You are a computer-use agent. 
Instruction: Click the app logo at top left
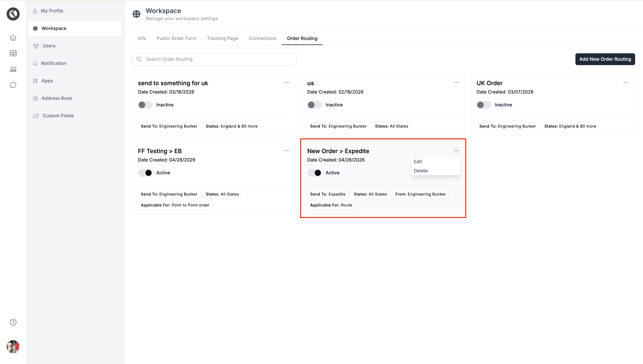13,14
